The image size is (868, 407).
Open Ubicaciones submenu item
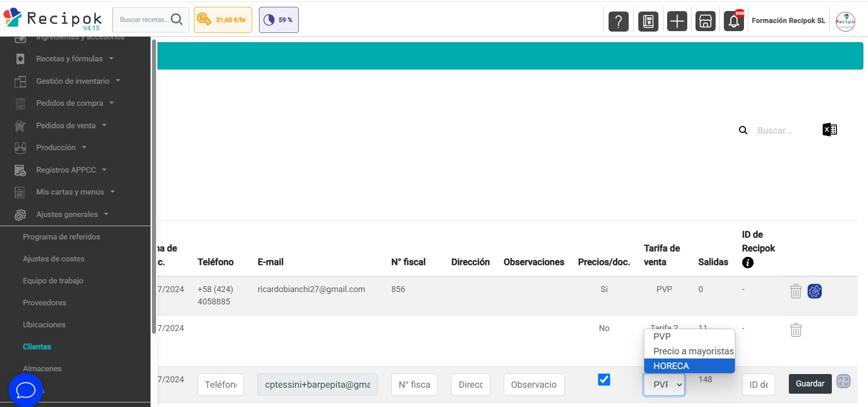[44, 325]
